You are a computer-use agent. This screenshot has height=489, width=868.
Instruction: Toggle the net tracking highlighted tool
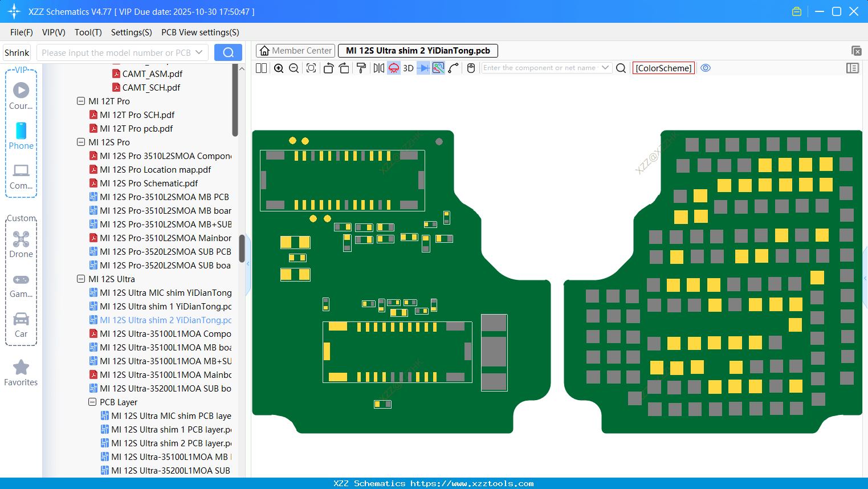[x=437, y=68]
